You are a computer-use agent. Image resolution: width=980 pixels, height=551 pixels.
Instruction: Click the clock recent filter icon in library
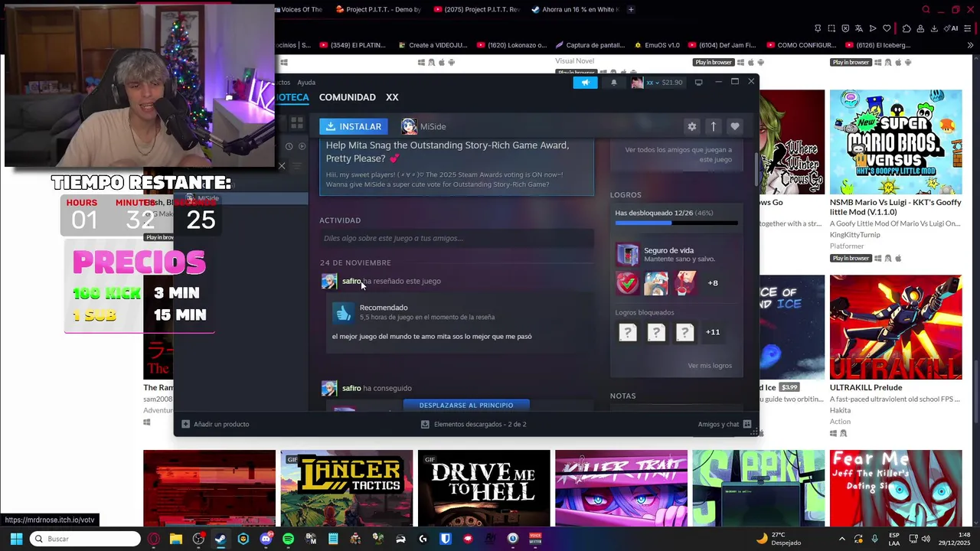[x=289, y=146]
